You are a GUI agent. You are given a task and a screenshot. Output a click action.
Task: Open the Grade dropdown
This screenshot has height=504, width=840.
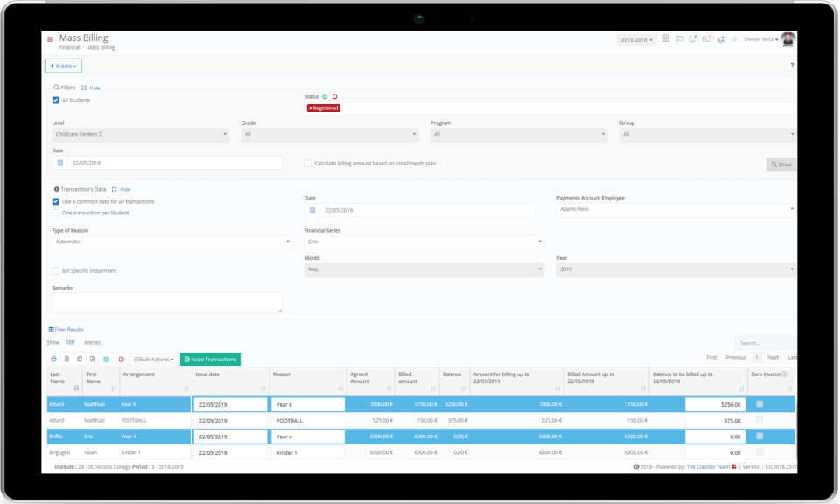pyautogui.click(x=331, y=135)
